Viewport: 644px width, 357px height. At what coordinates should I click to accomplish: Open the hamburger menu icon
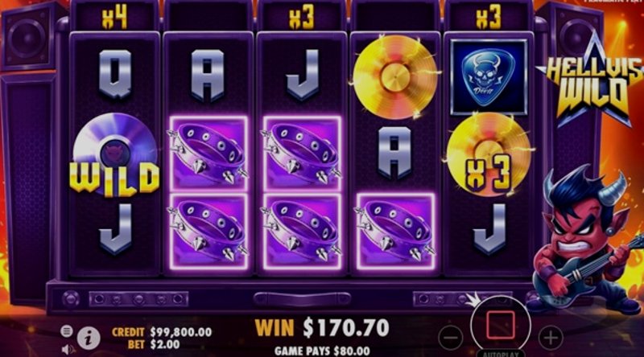[x=67, y=331]
